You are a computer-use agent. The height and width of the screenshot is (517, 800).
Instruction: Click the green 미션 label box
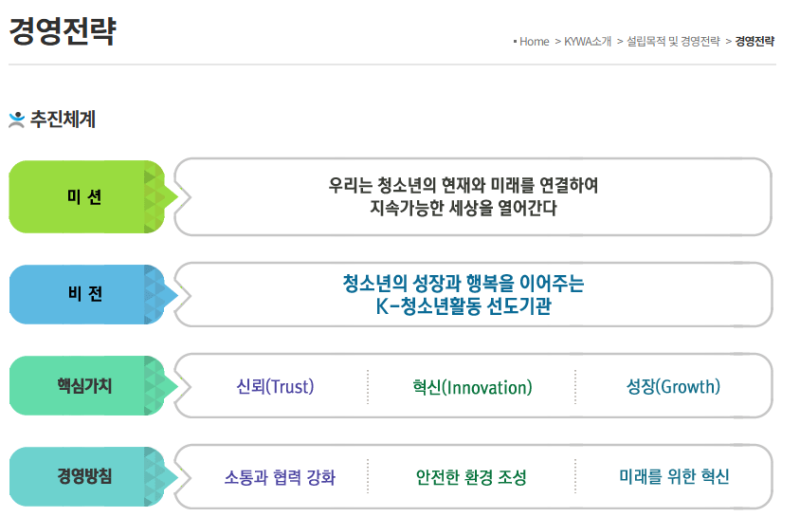click(x=85, y=197)
